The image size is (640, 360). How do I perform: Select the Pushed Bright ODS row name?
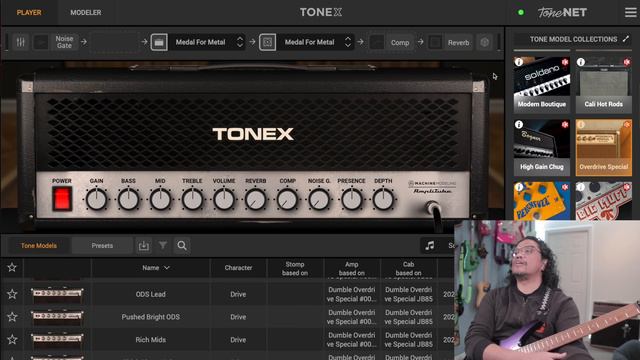(x=151, y=317)
